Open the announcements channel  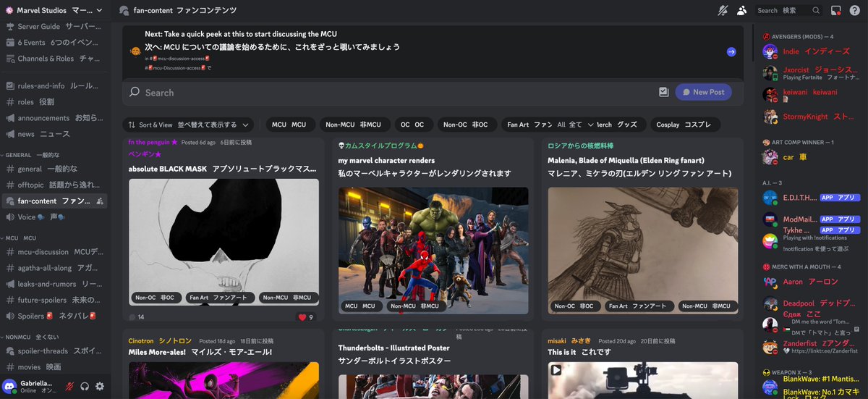pos(54,118)
